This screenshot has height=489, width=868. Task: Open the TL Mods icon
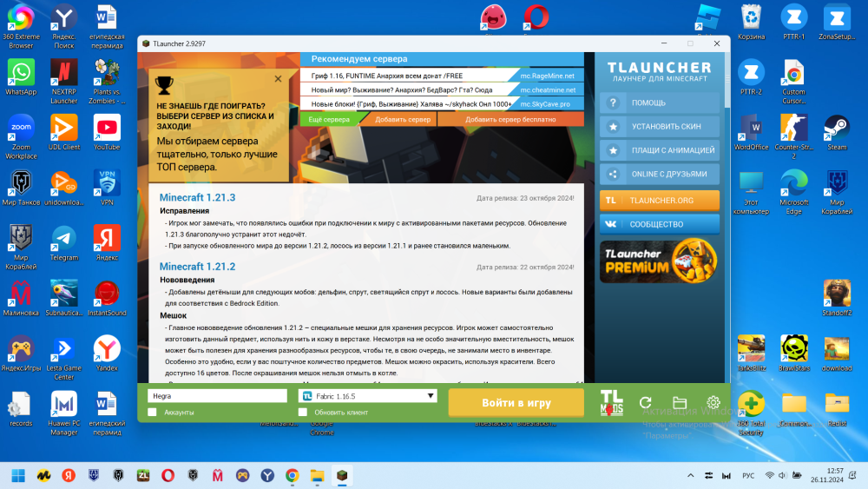611,403
